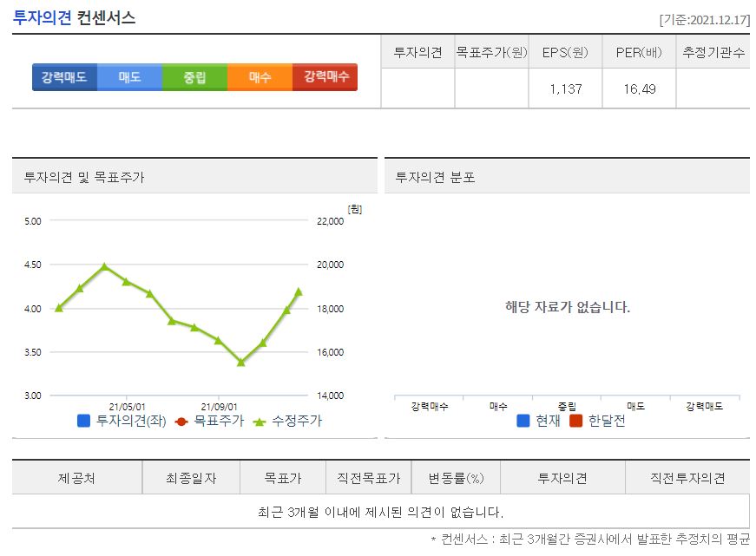Select the 매도 rating icon
This screenshot has width=756, height=556.
(x=128, y=76)
